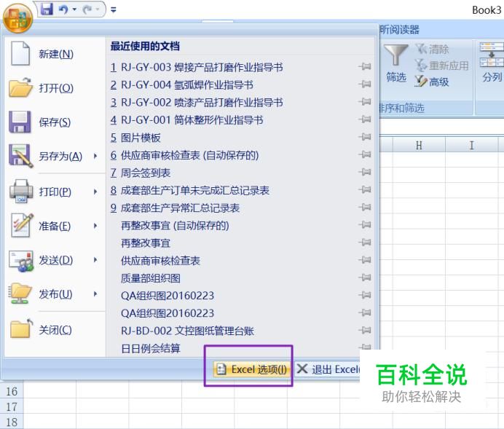This screenshot has width=504, height=429.
Task: Open recent file 再整改事宜 (自动保存的)
Action: 175,226
